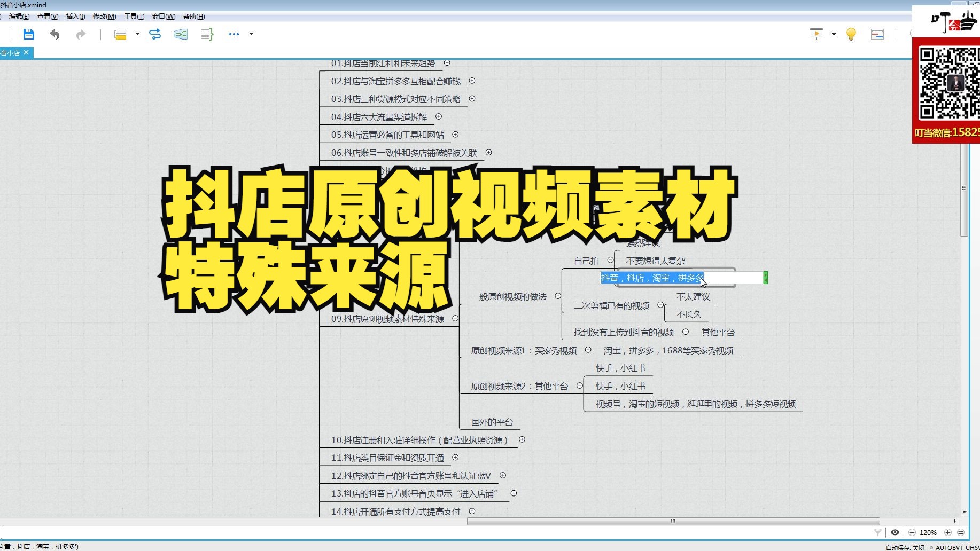Undo the last edit
Image resolution: width=980 pixels, height=551 pixels.
[x=55, y=34]
